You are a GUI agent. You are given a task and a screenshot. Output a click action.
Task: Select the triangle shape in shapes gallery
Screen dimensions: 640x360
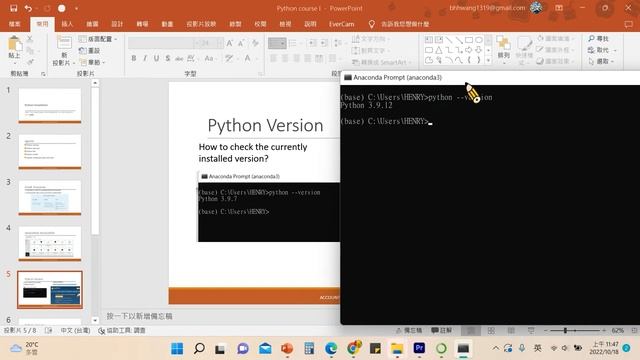[x=439, y=50]
